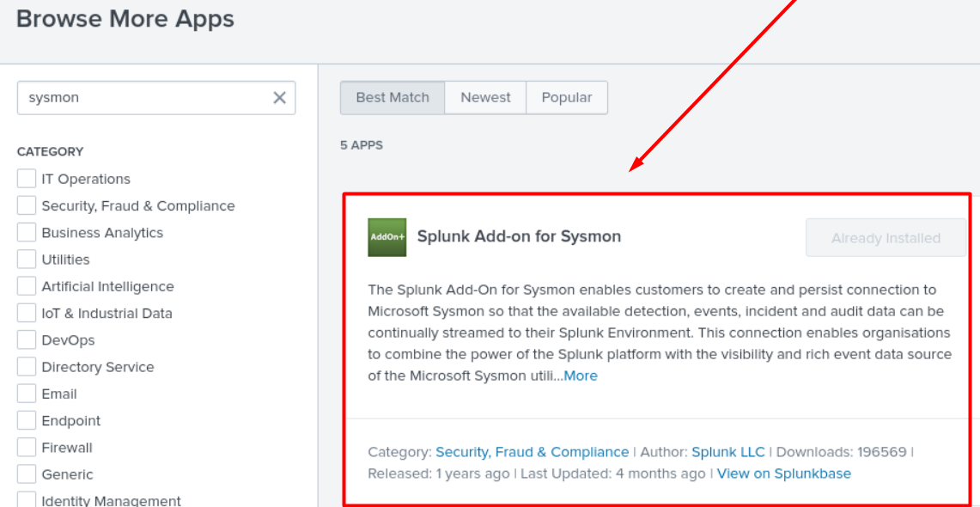
Task: Tick the Utilities category checkbox
Action: 27,260
